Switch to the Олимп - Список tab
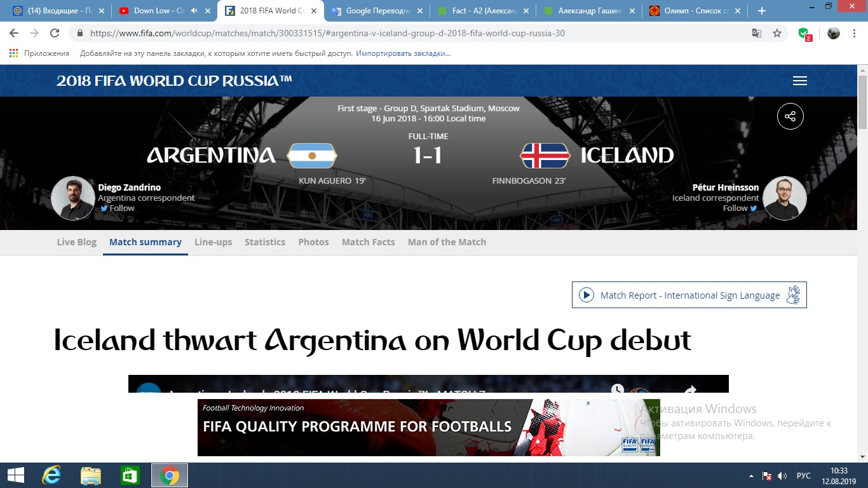 (694, 11)
